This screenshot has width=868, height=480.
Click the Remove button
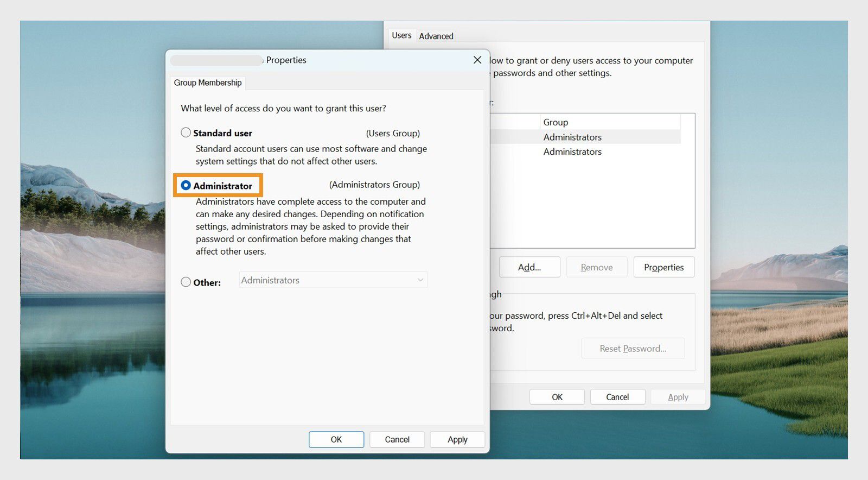coord(597,267)
